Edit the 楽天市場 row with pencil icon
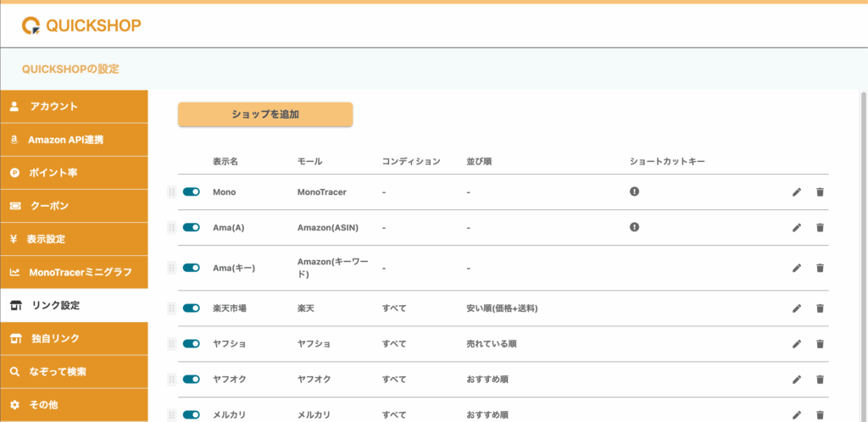 pyautogui.click(x=797, y=308)
